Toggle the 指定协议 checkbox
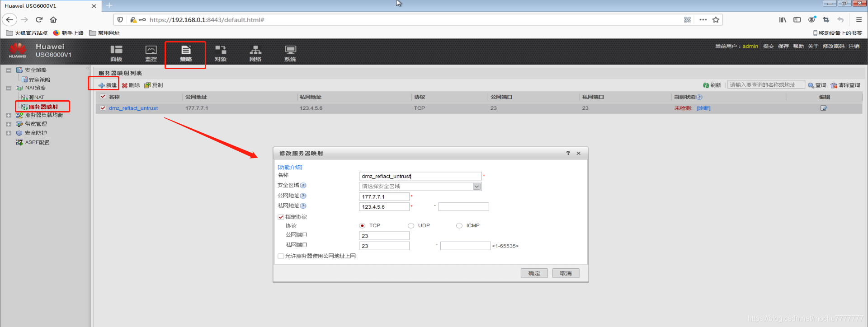The height and width of the screenshot is (327, 868). (x=281, y=217)
